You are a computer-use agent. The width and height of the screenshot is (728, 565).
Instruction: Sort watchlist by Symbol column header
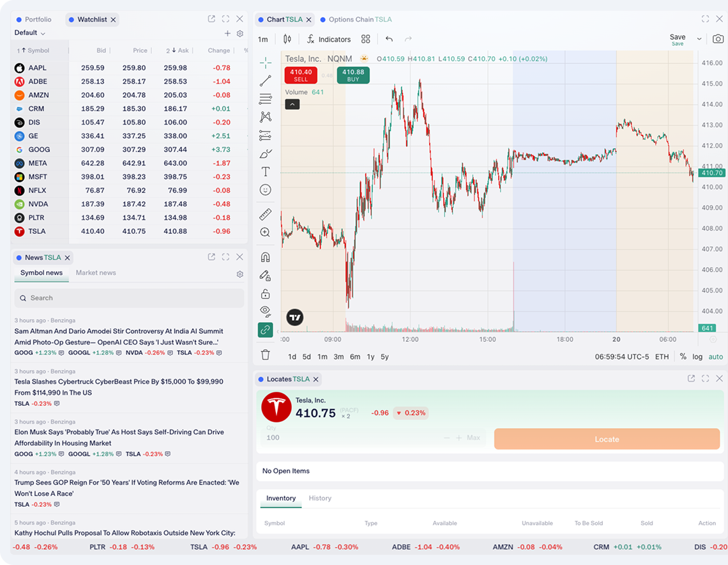(38, 50)
